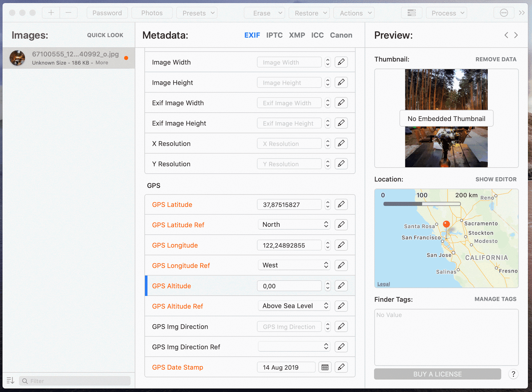
Task: Switch to the Canon metadata tab
Action: (341, 35)
